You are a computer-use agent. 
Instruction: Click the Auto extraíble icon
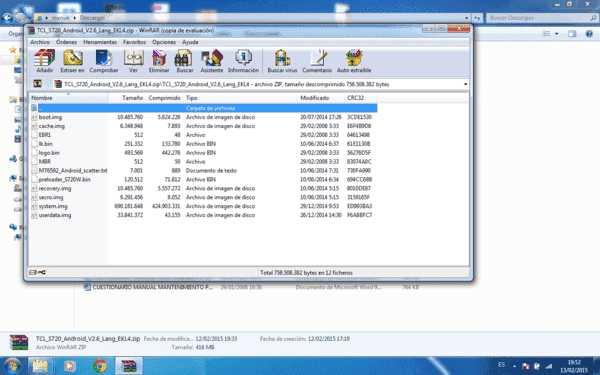(354, 61)
